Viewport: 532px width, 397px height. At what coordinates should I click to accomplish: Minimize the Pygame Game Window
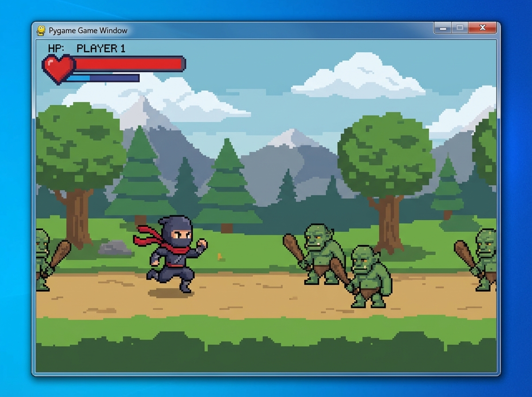(x=442, y=28)
